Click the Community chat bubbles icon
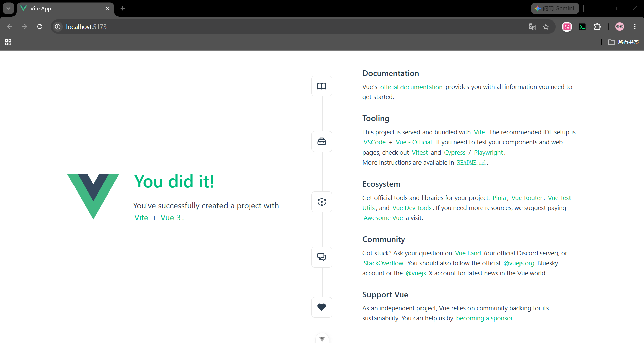Screen dimensions: 644x343 tap(321, 257)
